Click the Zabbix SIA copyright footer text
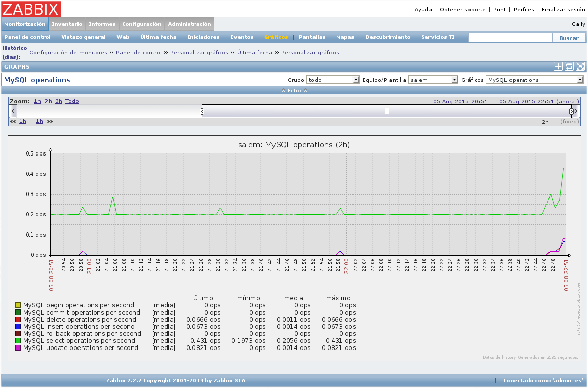588x388 pixels. click(x=176, y=380)
